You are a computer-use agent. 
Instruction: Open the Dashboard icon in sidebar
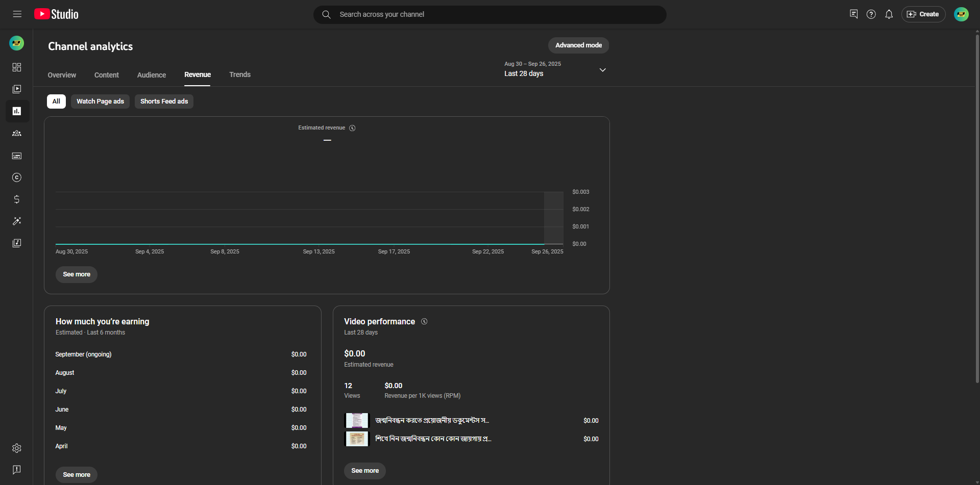click(x=17, y=67)
